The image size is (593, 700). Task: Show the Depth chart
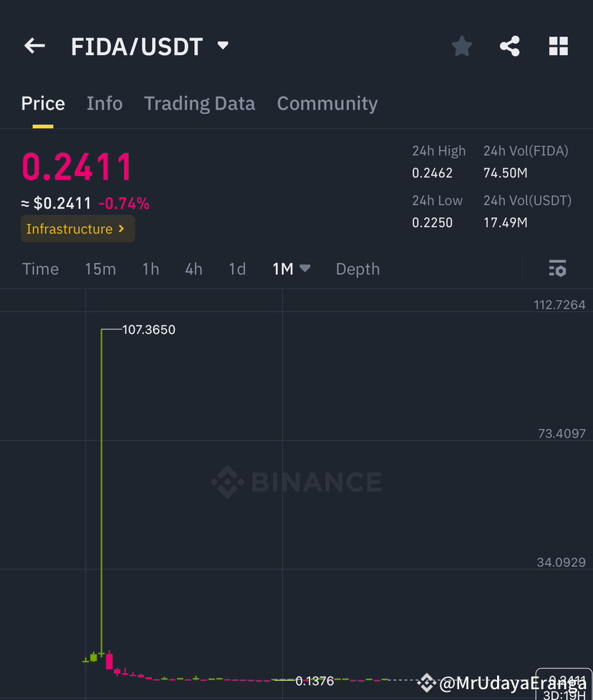[357, 269]
